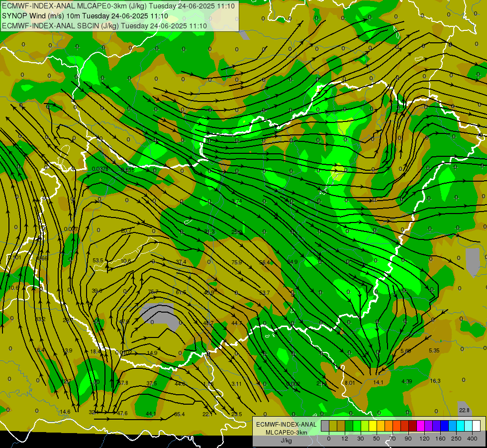Click legend tick label 12
This screenshot has width=487, height=448.
pyautogui.click(x=344, y=439)
